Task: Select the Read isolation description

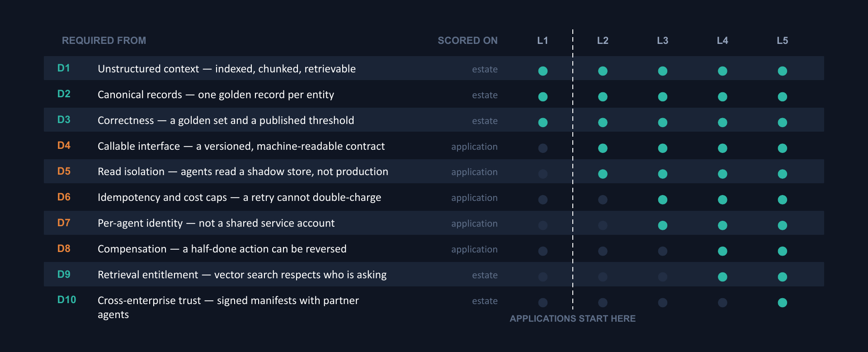Action: (243, 171)
